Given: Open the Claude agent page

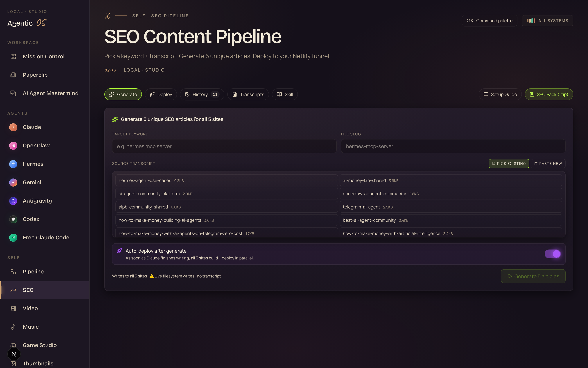Looking at the screenshot, I should [45, 127].
